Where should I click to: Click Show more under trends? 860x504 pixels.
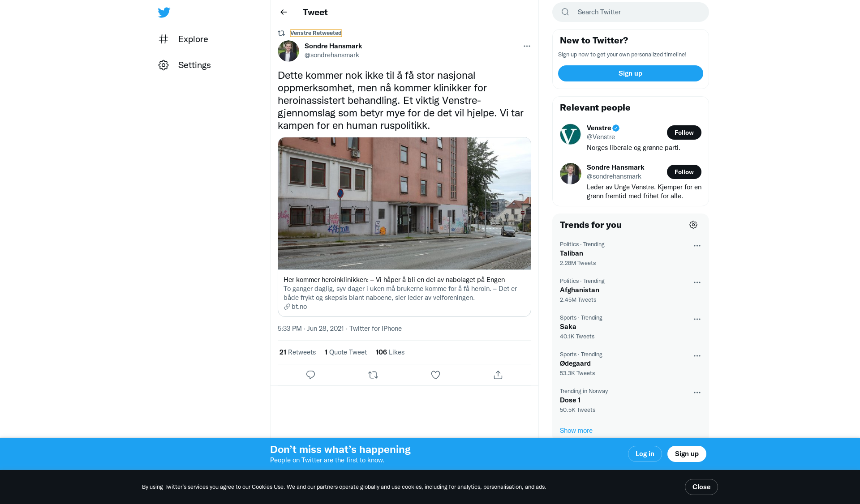pyautogui.click(x=576, y=431)
